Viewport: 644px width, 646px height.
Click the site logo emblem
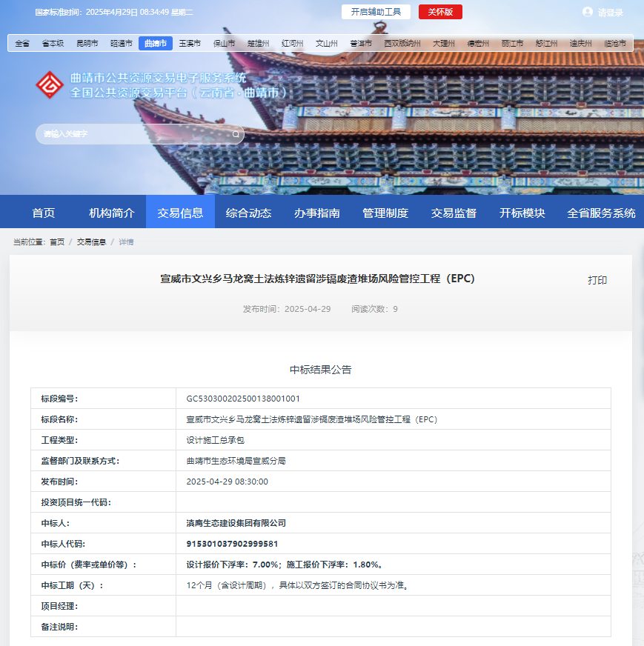coord(49,85)
